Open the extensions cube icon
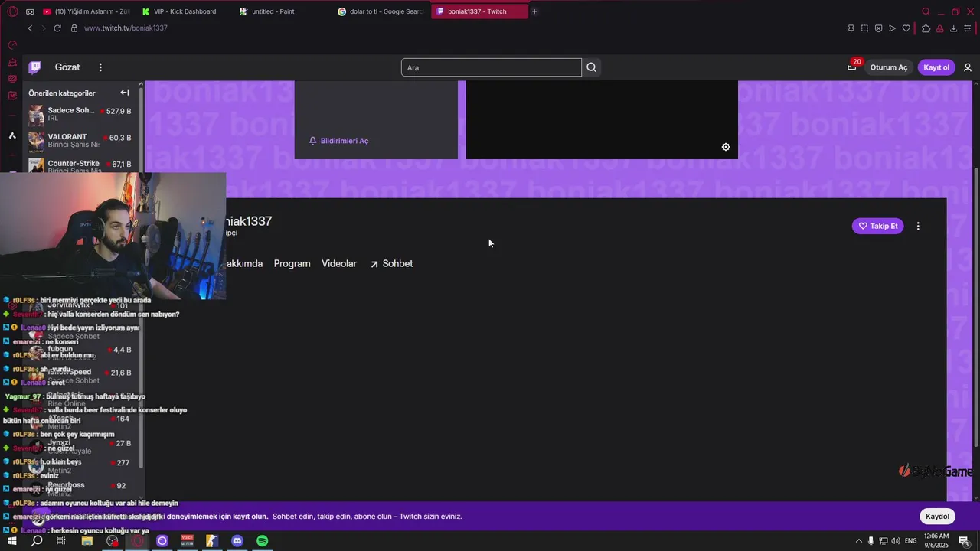980x551 pixels. point(926,28)
